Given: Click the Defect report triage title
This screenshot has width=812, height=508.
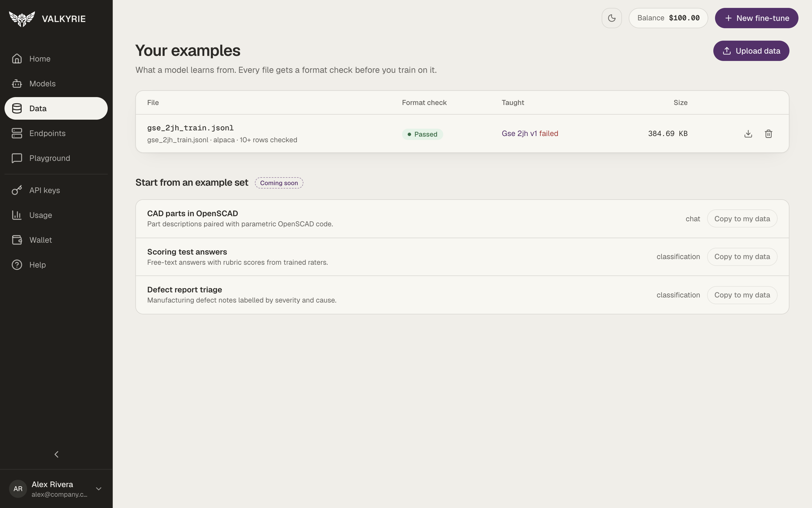Looking at the screenshot, I should [x=185, y=290].
